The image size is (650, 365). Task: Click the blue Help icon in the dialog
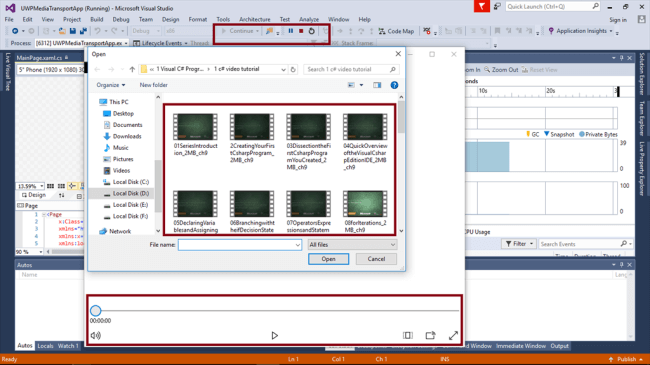(394, 85)
